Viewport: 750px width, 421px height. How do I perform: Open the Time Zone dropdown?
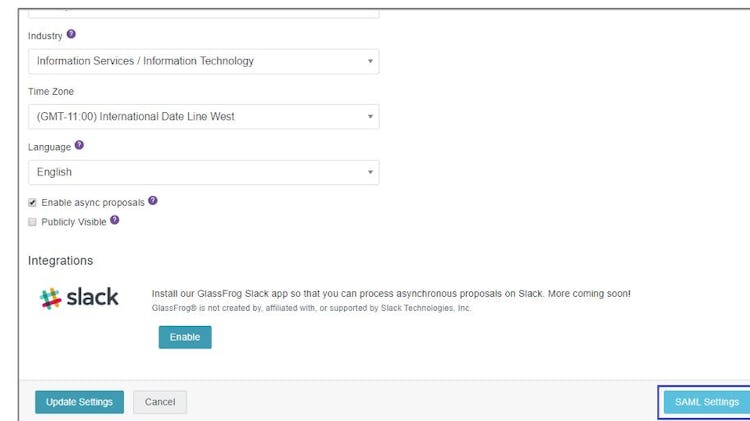pos(203,117)
